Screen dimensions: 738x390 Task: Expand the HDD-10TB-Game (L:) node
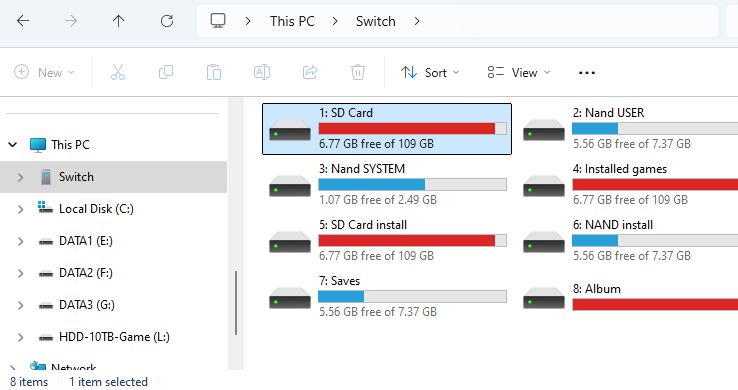click(x=20, y=337)
